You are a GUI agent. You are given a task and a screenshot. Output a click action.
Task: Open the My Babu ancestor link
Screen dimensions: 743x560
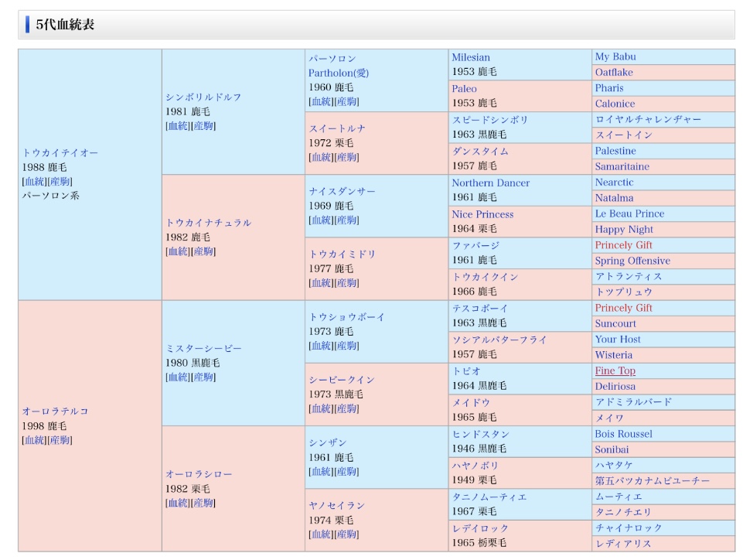pos(615,57)
